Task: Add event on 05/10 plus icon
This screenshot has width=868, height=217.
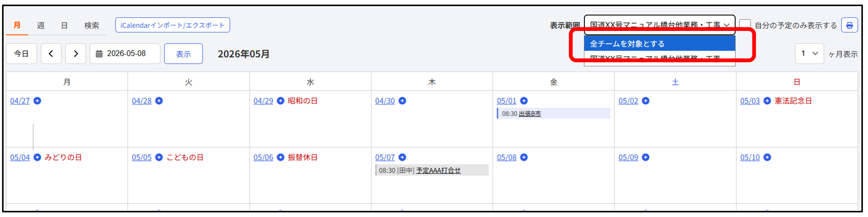Action: [767, 157]
